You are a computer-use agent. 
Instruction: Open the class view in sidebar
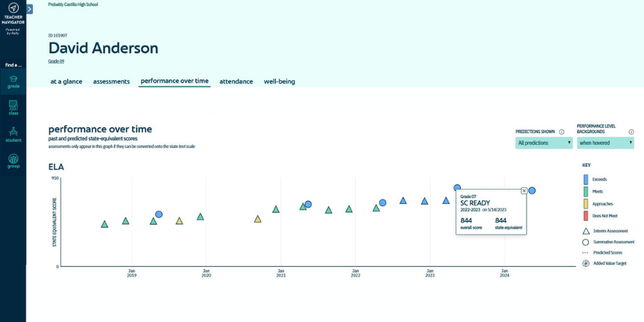13,107
